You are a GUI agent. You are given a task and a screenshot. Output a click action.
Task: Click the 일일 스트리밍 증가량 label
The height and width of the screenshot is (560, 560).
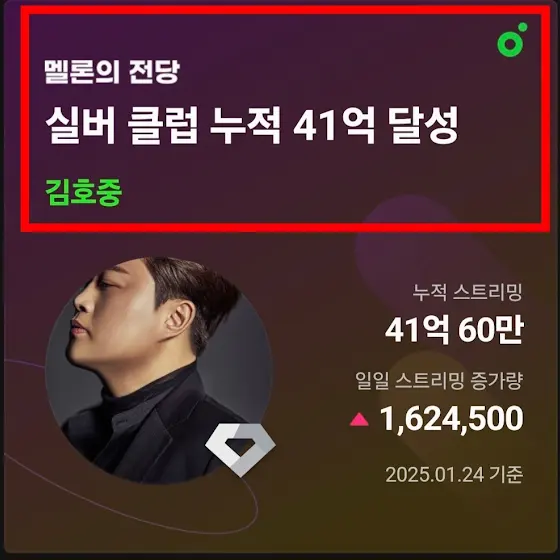click(439, 381)
